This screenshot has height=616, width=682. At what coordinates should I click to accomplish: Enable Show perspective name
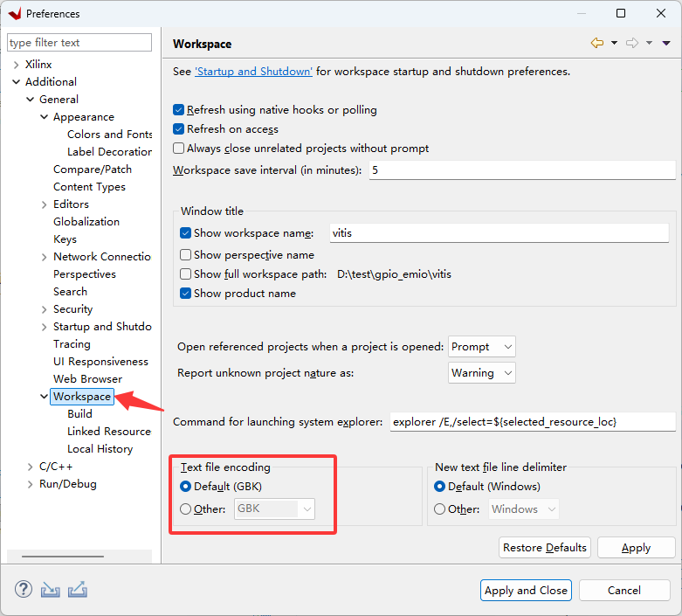(x=185, y=254)
